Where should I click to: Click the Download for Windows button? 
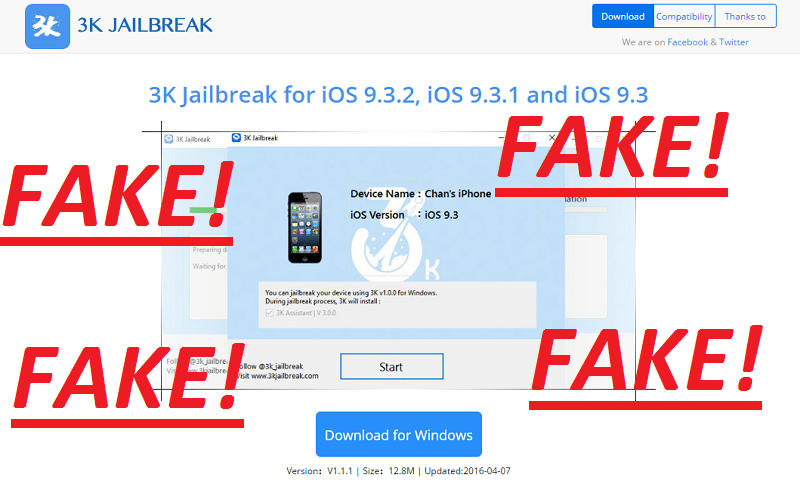(x=398, y=435)
